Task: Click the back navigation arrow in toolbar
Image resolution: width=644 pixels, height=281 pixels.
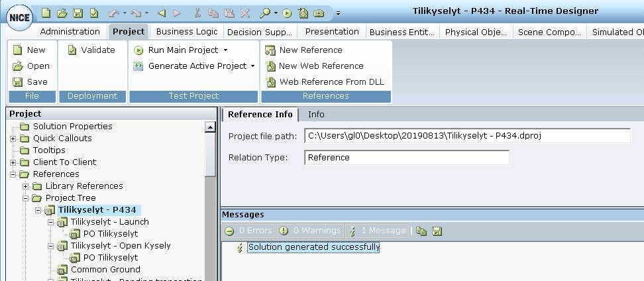Action: [162, 13]
